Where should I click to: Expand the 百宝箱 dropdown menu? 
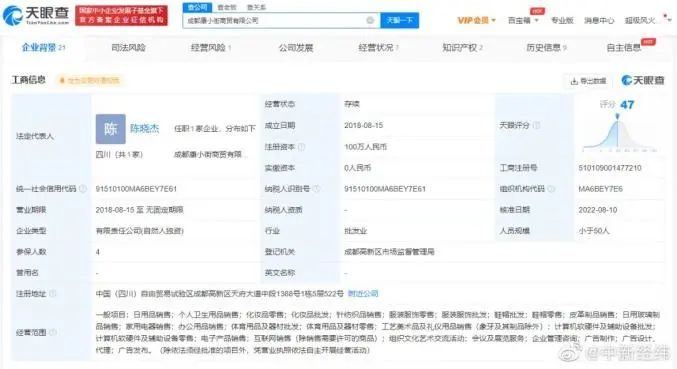click(523, 20)
